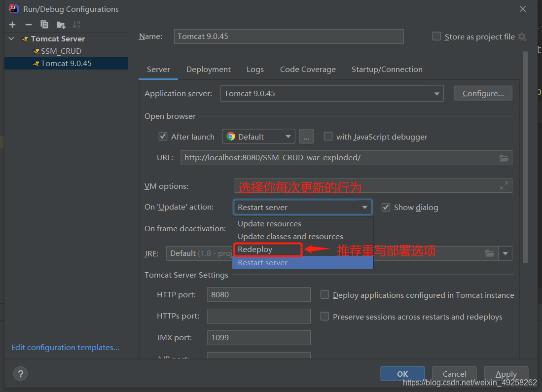Viewport: 542px width, 392px height.
Task: Click the JMX port field showing 1099
Action: [258, 337]
